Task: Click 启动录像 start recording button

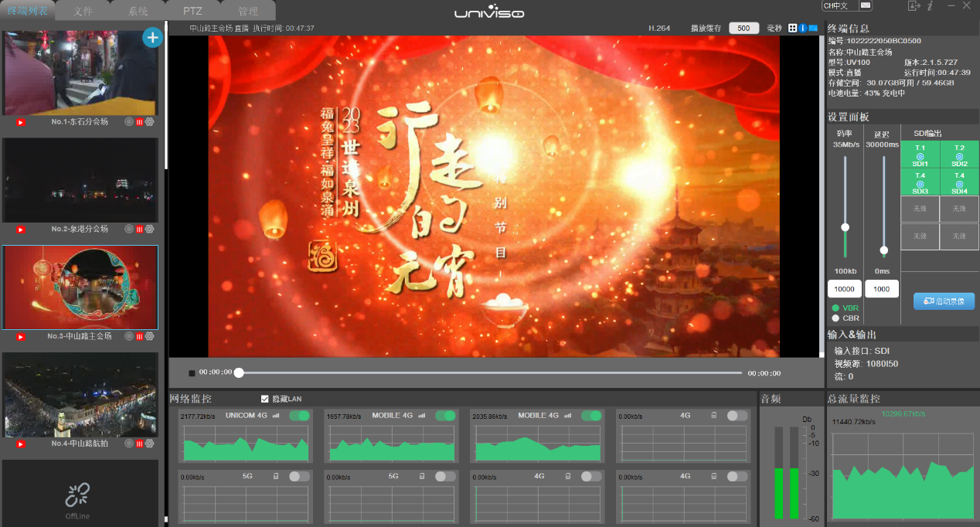Action: (x=944, y=301)
